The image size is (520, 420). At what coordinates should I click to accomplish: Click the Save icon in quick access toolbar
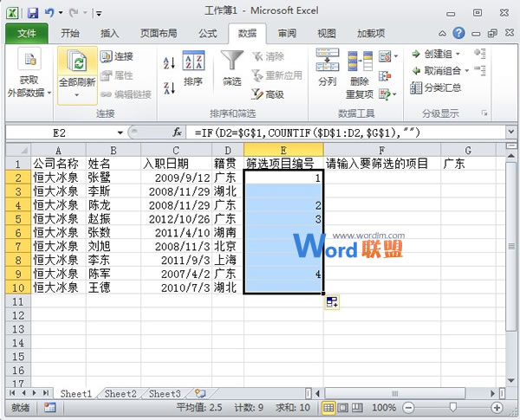pyautogui.click(x=32, y=13)
